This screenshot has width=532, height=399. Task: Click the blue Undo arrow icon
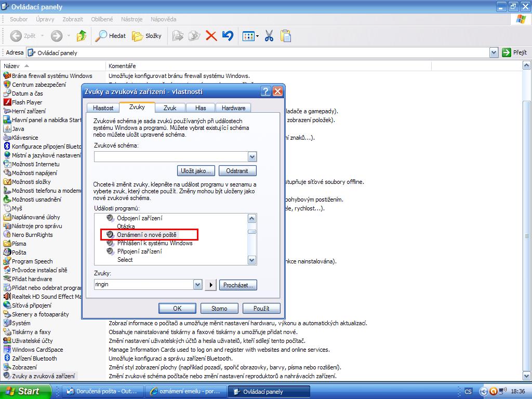coord(228,36)
